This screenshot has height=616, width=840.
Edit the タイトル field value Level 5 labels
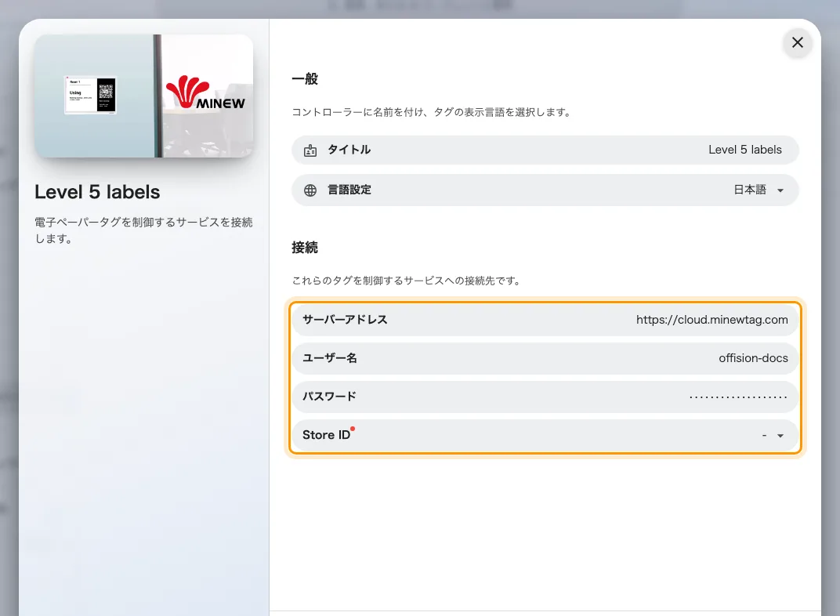744,150
